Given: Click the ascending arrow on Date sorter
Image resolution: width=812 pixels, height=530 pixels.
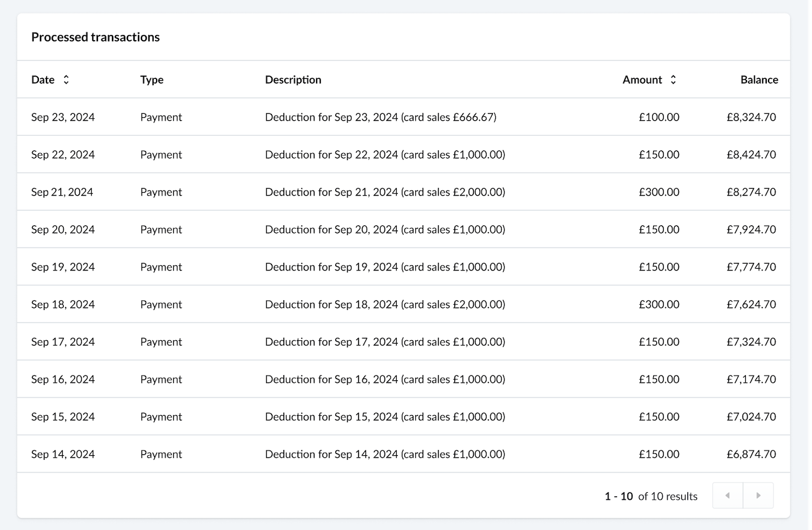Looking at the screenshot, I should tap(67, 76).
